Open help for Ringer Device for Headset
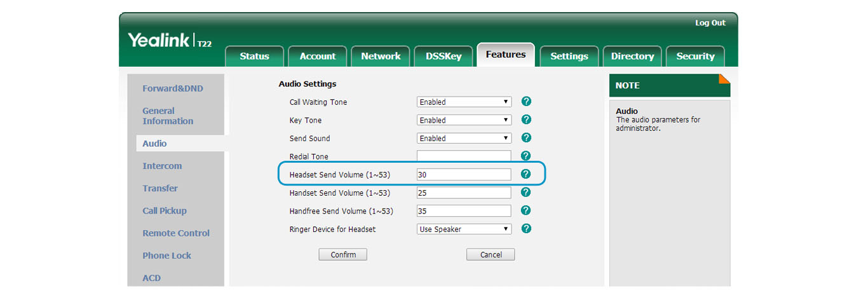The width and height of the screenshot is (868, 300). (526, 229)
